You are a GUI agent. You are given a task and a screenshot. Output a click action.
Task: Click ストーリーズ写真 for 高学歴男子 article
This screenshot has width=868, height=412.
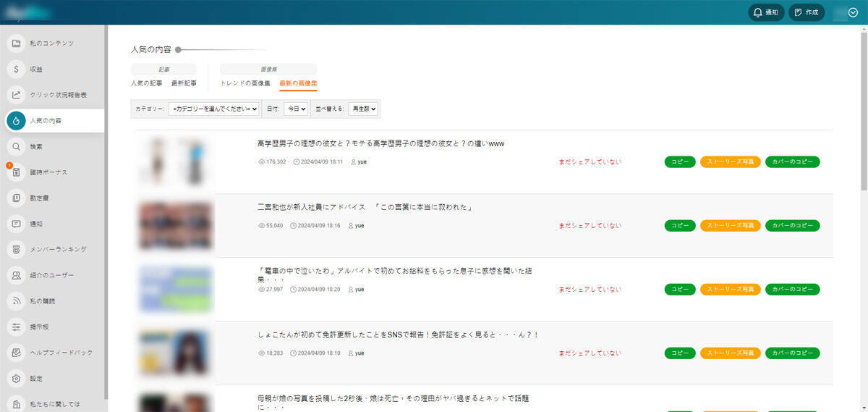[x=731, y=162]
